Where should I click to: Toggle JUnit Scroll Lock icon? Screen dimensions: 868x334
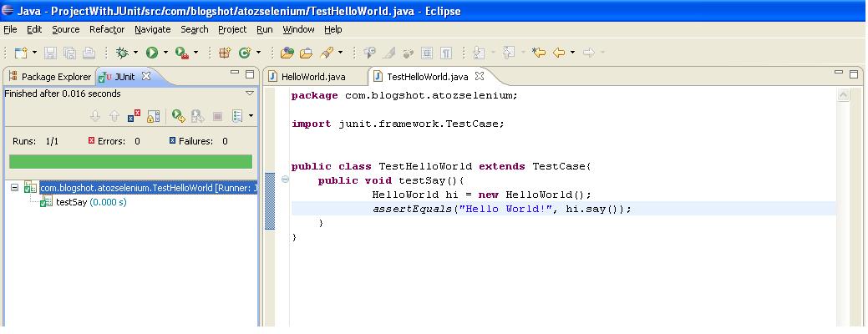tap(154, 116)
